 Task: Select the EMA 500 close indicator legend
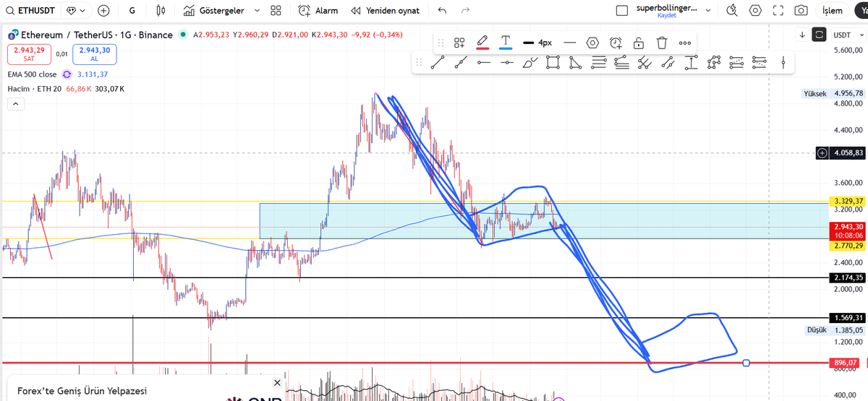coord(32,74)
